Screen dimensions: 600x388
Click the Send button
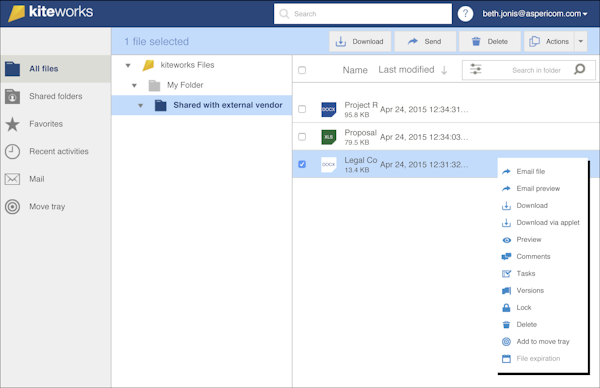click(x=425, y=41)
